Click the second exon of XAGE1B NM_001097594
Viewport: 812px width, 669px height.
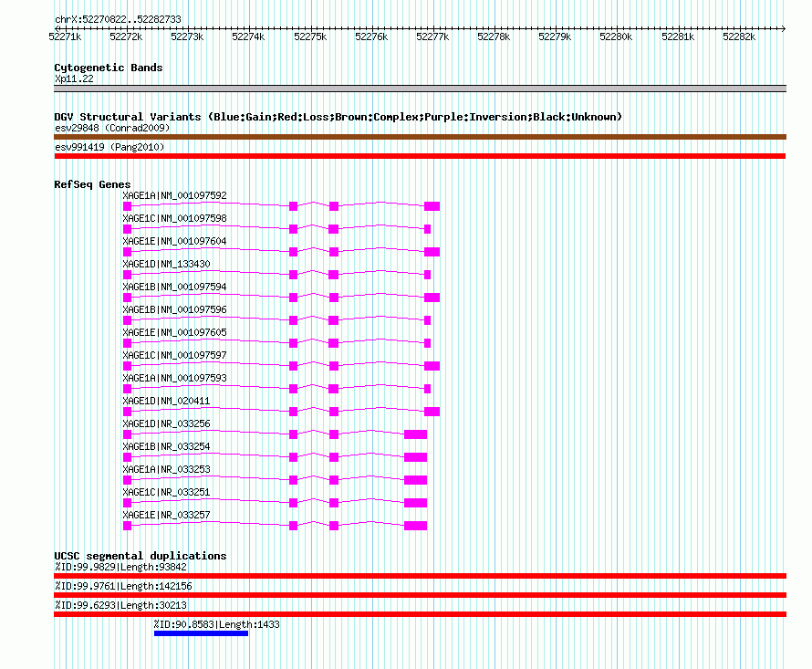[x=293, y=298]
